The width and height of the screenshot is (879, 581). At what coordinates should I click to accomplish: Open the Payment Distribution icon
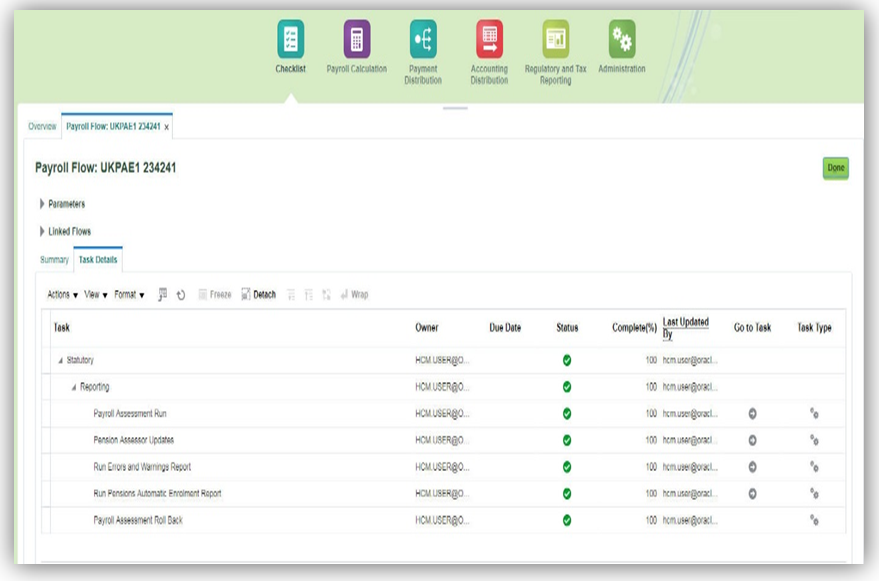423,39
